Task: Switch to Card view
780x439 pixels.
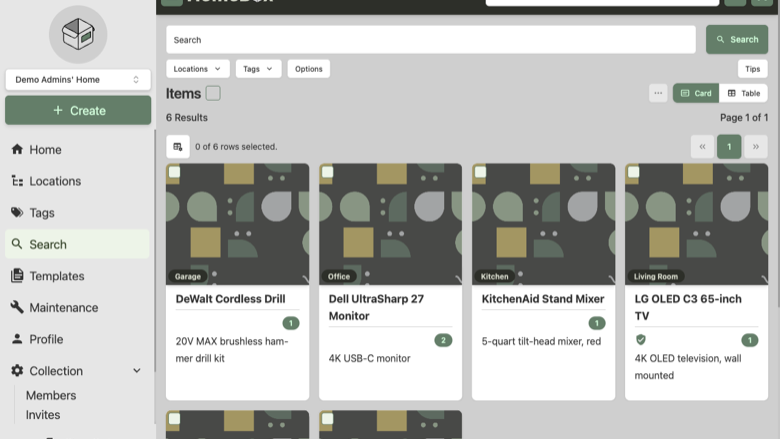Action: tap(696, 93)
